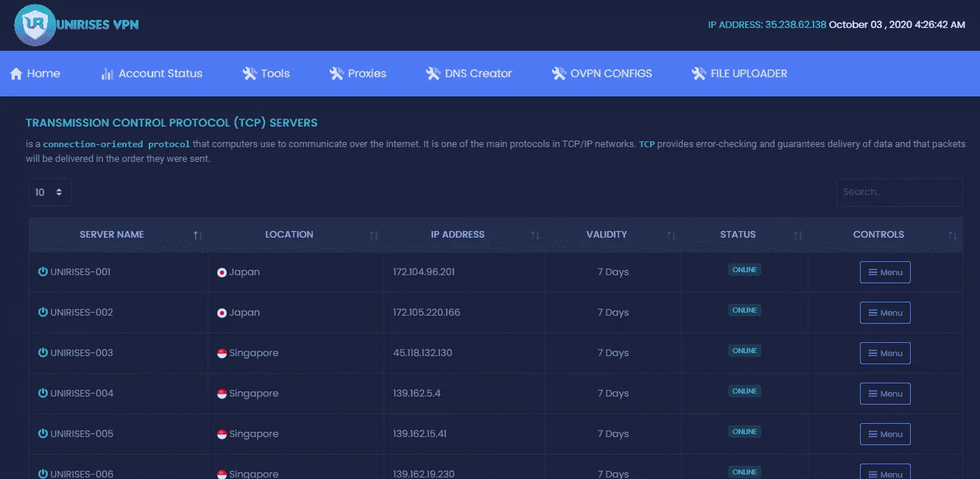The image size is (980, 479).
Task: Open FILE UPLOADER menu item
Action: point(739,74)
